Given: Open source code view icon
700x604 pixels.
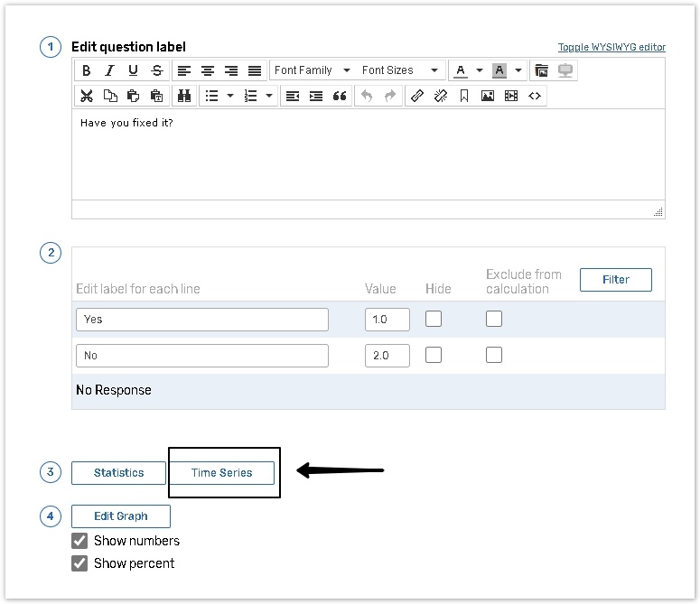Looking at the screenshot, I should point(535,96).
